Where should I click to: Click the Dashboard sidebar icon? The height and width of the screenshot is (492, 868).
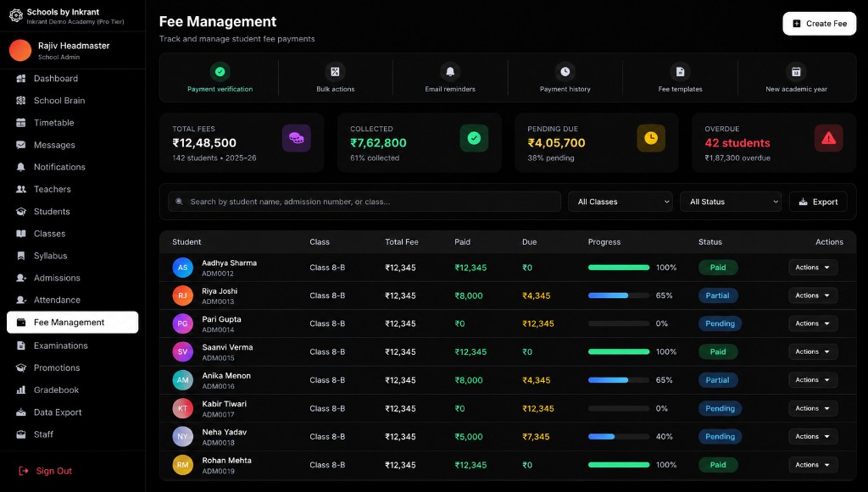21,79
